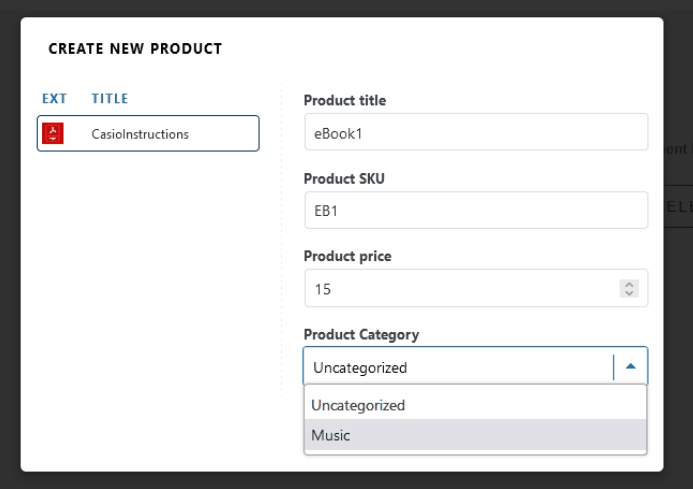Image resolution: width=693 pixels, height=489 pixels.
Task: Click the Product SKU field with EB1
Action: [x=475, y=210]
